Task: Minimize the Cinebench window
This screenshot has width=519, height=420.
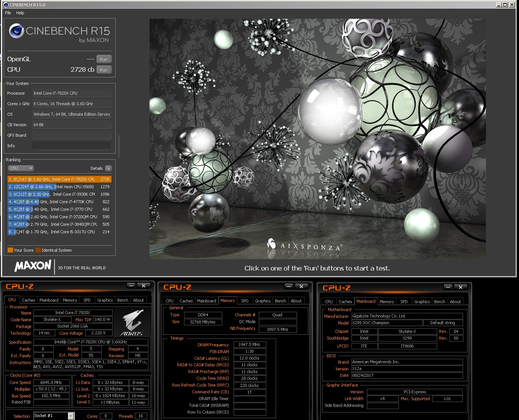Action: [x=499, y=5]
